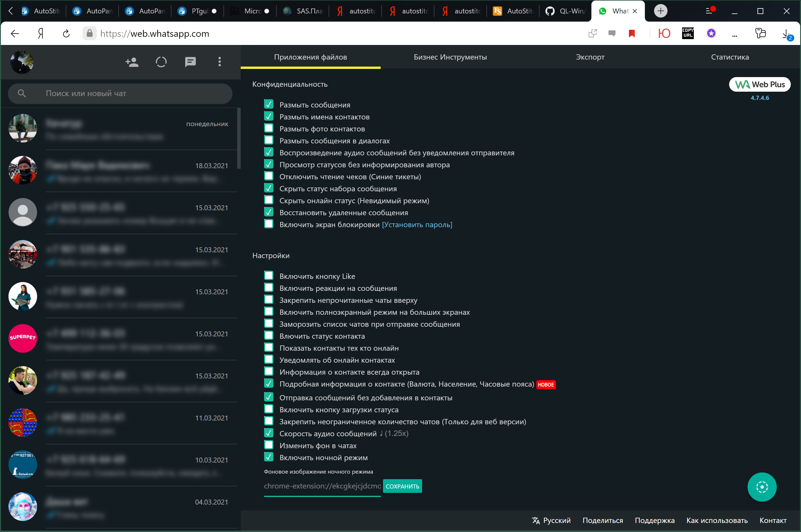The image size is (801, 532).
Task: Click the share page icon in address bar
Action: [x=593, y=33]
